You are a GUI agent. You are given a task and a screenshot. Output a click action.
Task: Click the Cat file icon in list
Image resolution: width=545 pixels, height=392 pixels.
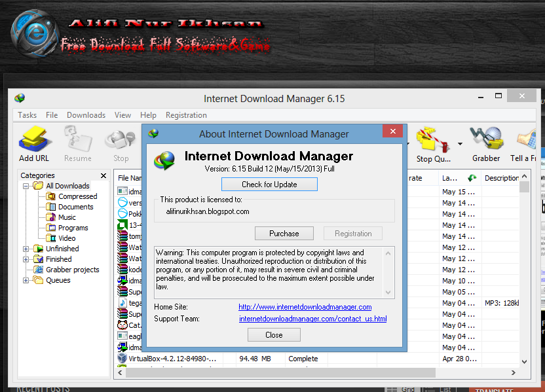122,325
